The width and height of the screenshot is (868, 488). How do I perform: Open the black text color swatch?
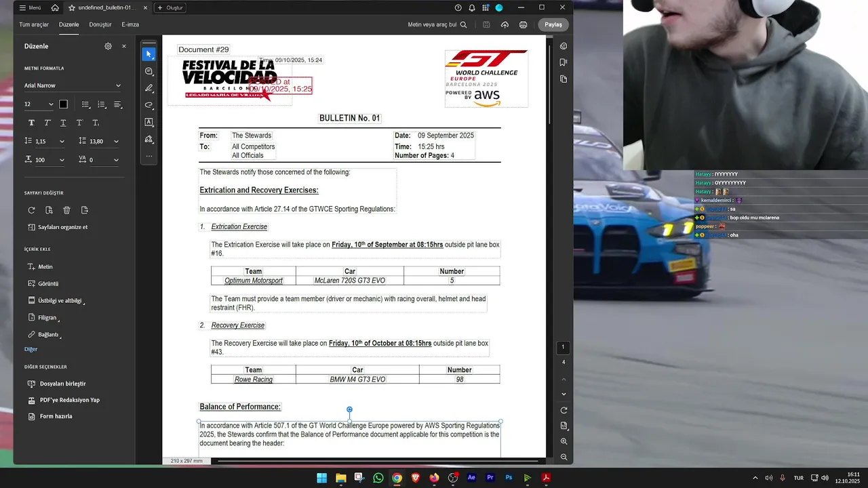tap(63, 104)
